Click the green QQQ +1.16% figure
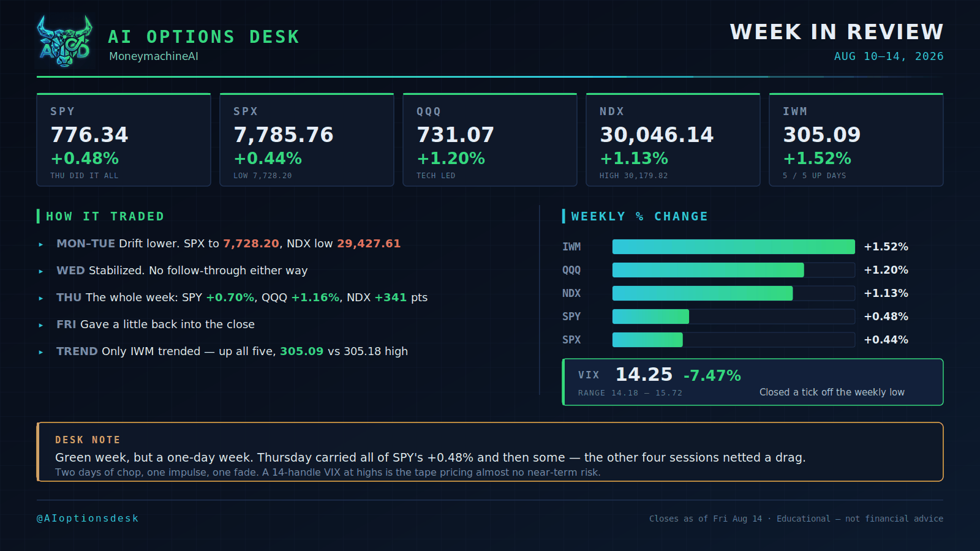Screen dimensions: 980x551 315,298
